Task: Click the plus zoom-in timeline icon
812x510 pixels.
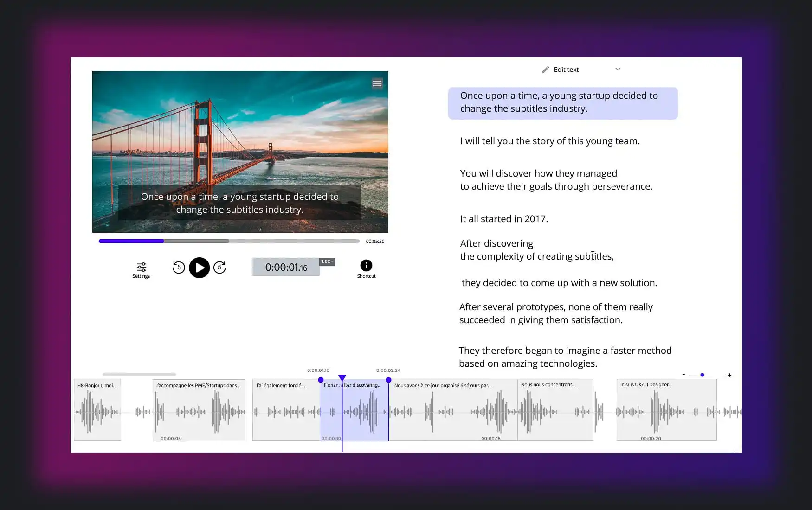Action: click(x=729, y=375)
